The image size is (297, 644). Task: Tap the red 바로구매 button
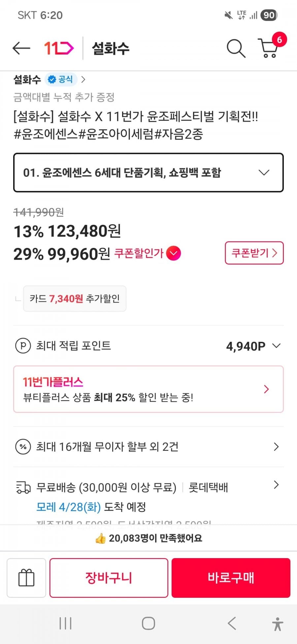point(231,578)
